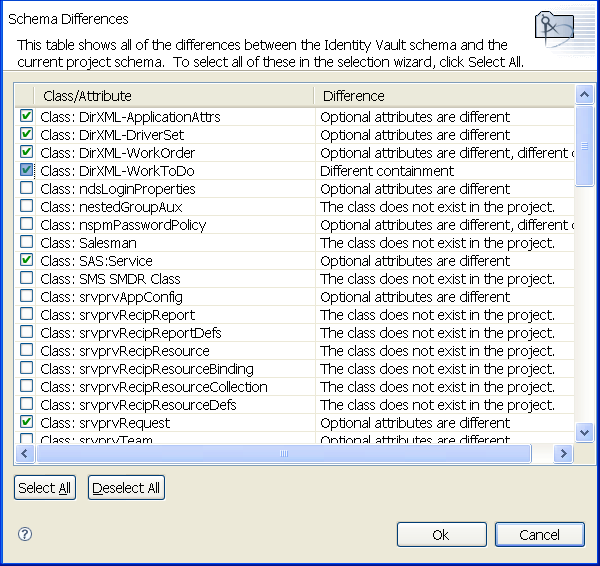Select row 'Class: DirXML-WorkToDo'
The width and height of the screenshot is (600, 566).
pos(295,171)
